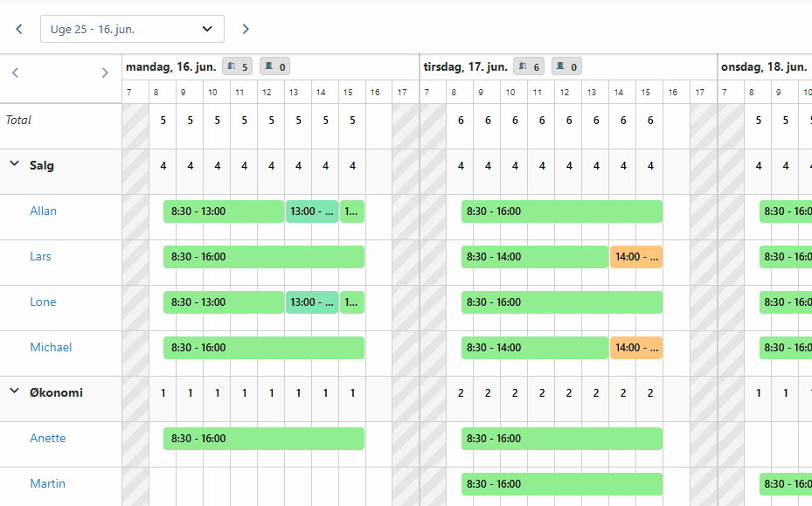Select Lars's orange 14:00 shift on Tuesday

point(635,257)
